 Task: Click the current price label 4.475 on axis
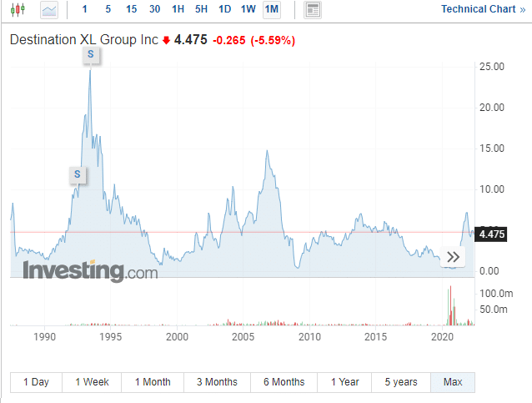492,234
